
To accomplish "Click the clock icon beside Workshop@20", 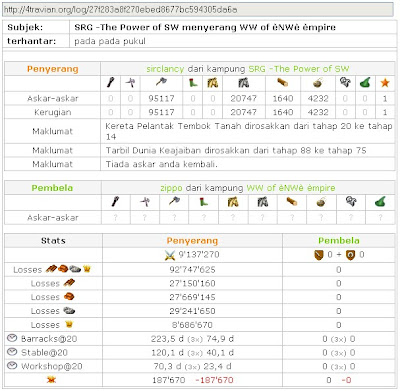I will 12,366.
